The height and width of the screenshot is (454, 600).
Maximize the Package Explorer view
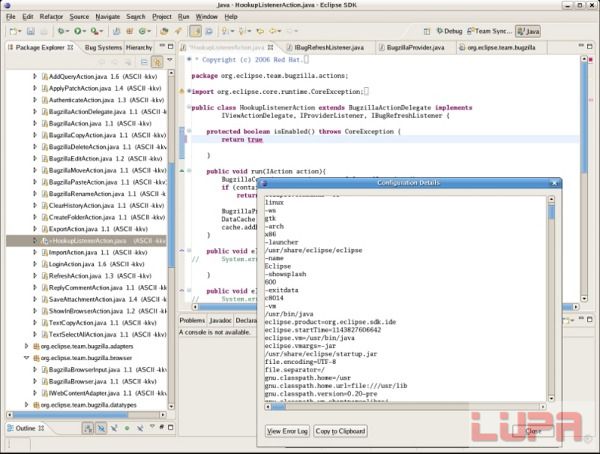171,46
